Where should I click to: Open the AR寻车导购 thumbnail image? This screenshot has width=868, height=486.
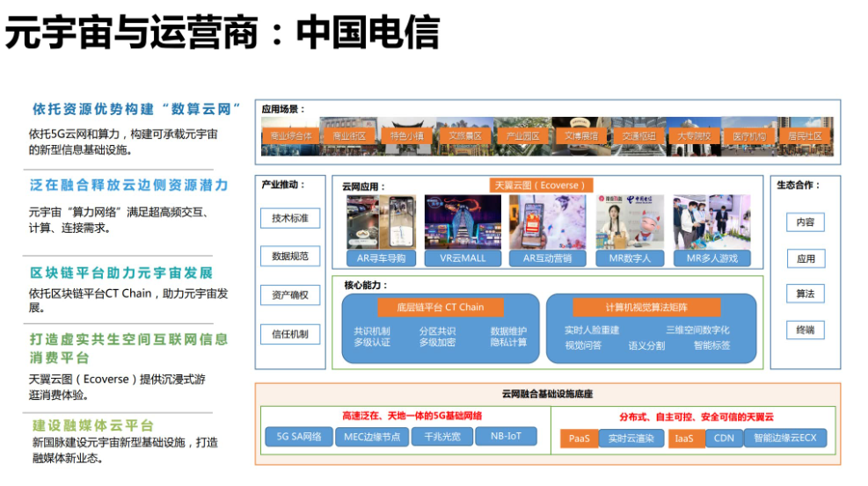(x=381, y=221)
